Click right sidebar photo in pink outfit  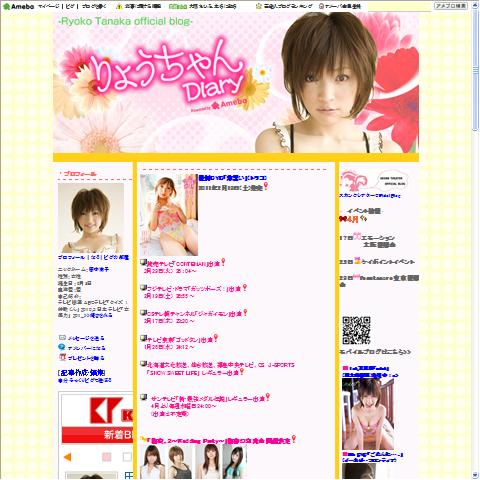click(368, 413)
